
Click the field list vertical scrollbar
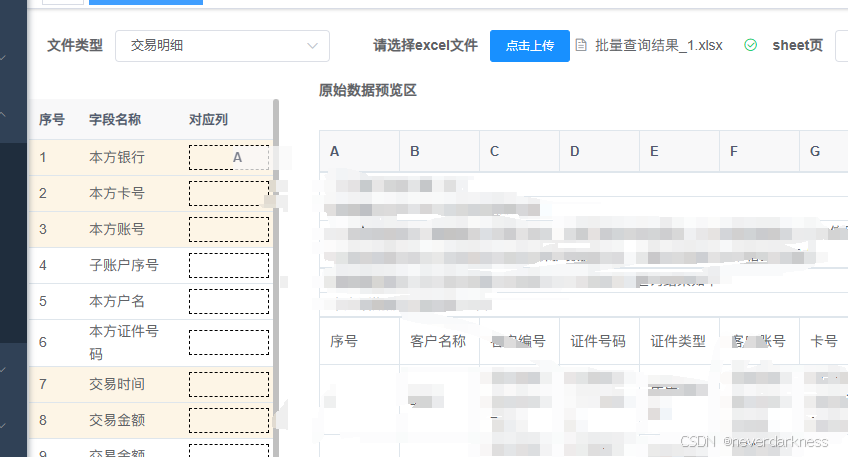pyautogui.click(x=276, y=278)
